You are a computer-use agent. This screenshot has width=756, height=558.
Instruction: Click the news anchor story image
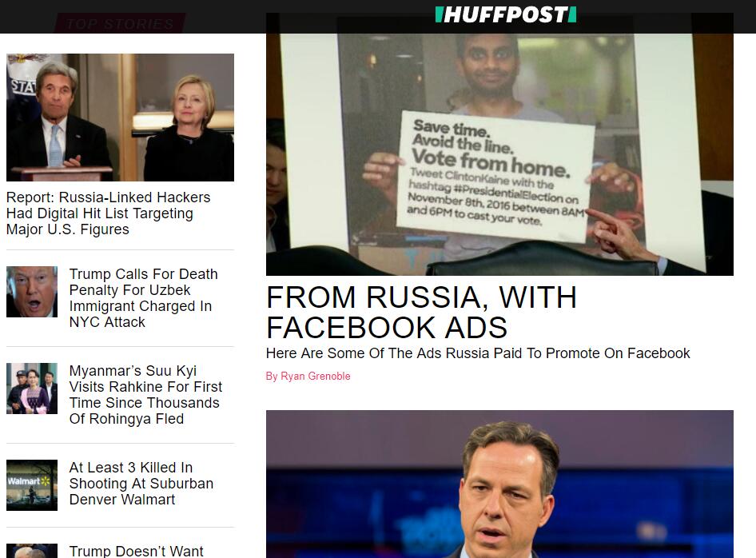point(499,484)
